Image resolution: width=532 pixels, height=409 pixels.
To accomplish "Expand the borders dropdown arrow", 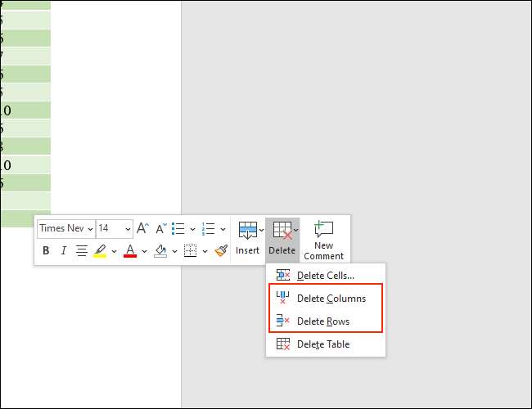I will click(204, 251).
